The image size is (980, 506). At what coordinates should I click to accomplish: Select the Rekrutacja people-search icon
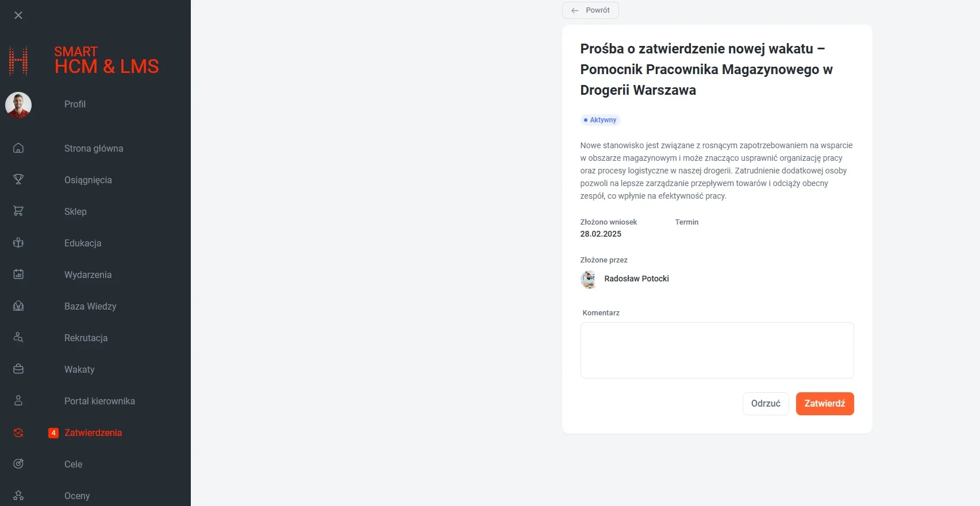coord(18,338)
